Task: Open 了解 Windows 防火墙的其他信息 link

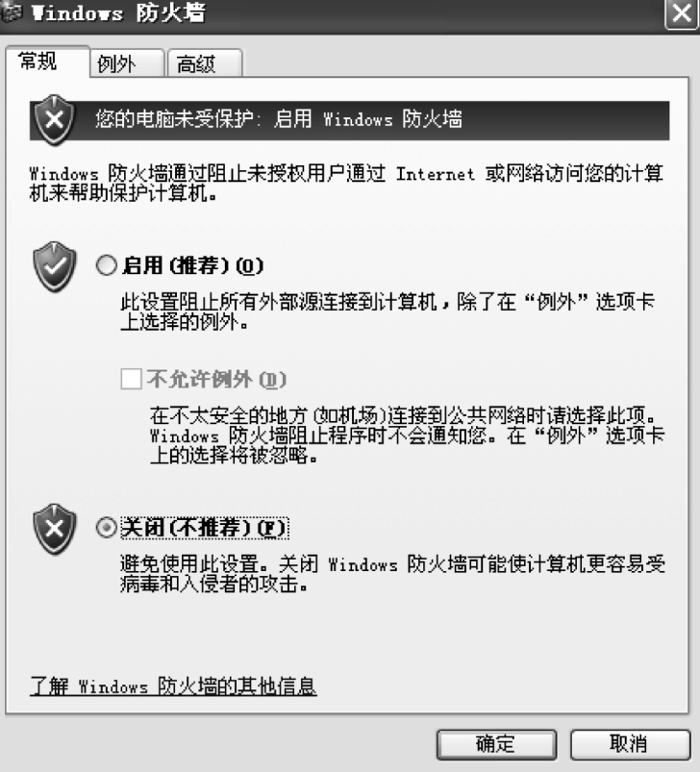Action: [x=173, y=685]
